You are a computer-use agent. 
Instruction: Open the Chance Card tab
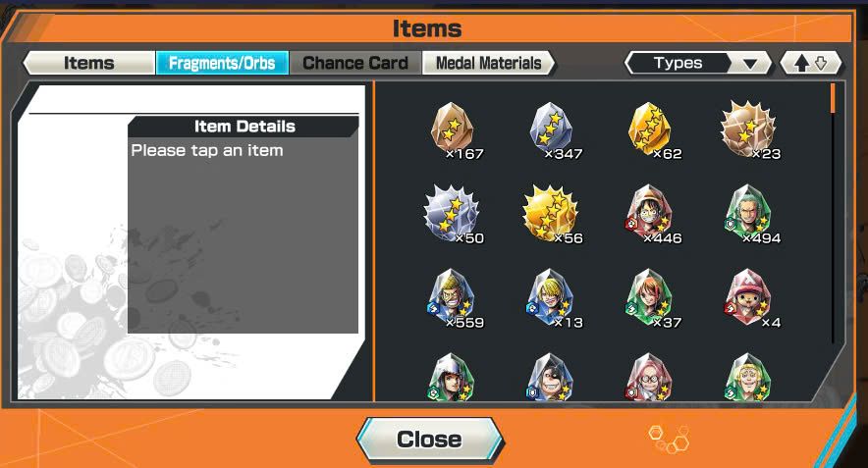coord(355,63)
